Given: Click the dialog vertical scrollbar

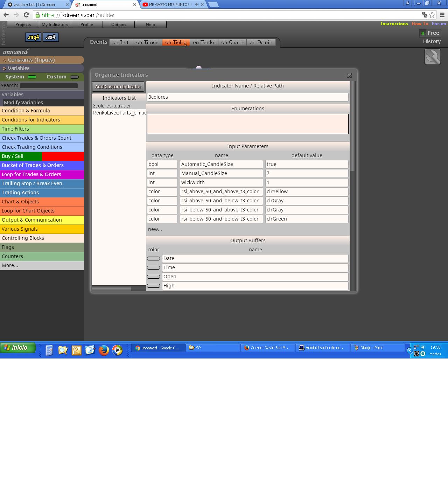Looking at the screenshot, I should tap(352, 126).
